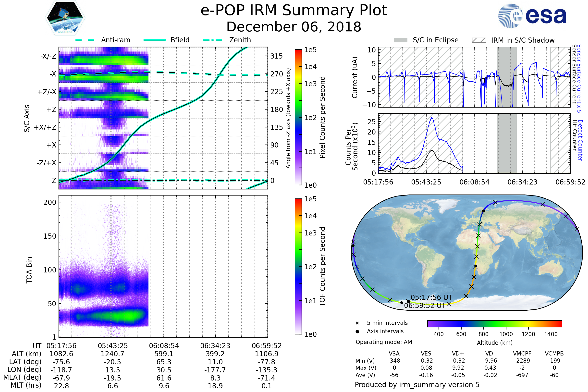Click the TOF Counts per Second colorbar
The width and height of the screenshot is (588, 392).
(298, 266)
